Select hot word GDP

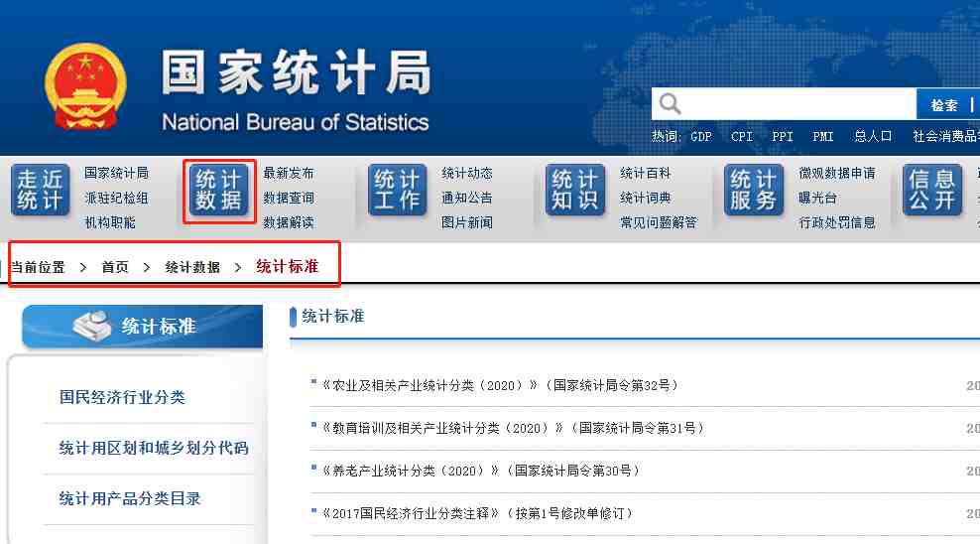pyautogui.click(x=701, y=136)
